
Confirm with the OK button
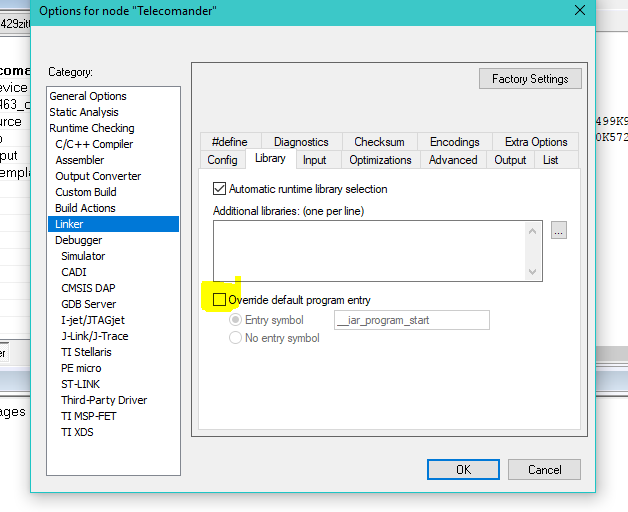(x=463, y=470)
